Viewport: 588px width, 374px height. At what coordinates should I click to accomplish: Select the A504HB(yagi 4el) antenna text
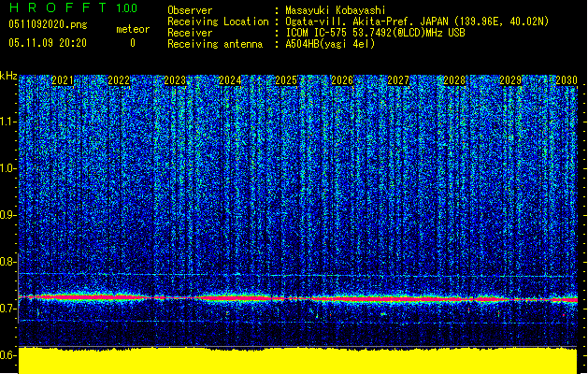[x=330, y=44]
